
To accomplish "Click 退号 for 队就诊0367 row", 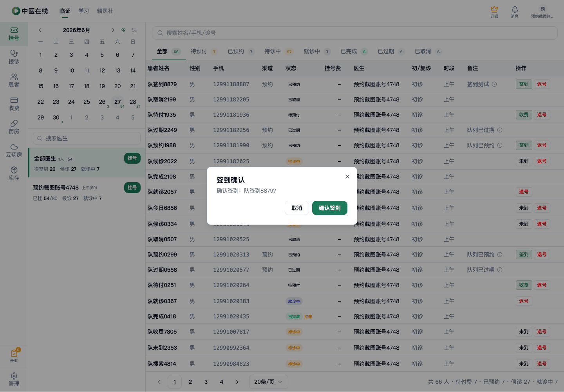I will click(x=524, y=301).
